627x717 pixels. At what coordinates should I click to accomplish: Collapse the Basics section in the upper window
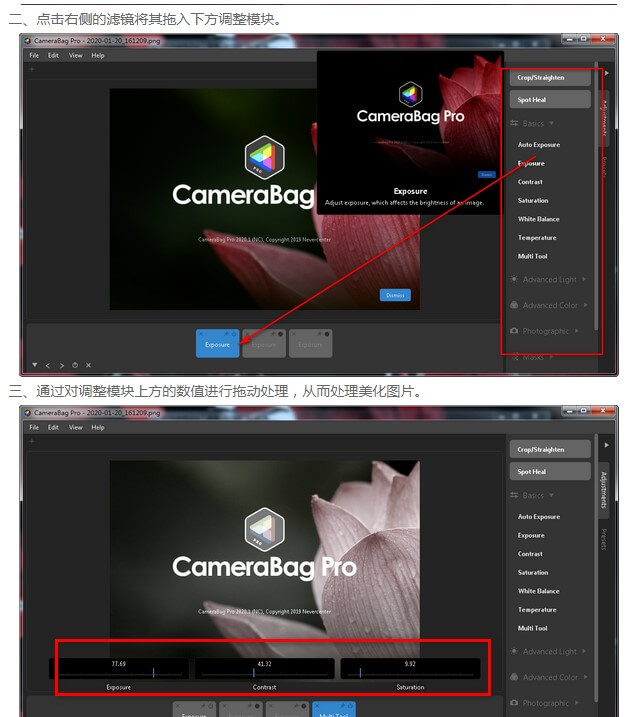point(552,123)
